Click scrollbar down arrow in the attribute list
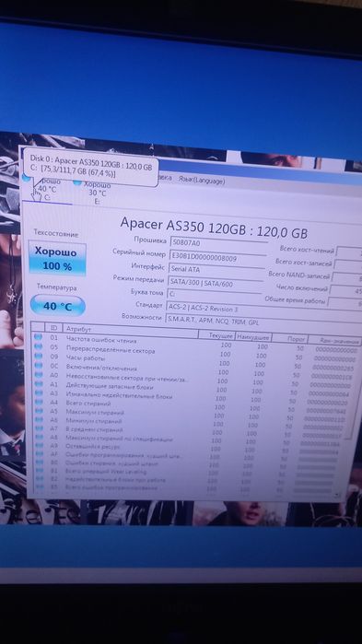362x644 pixels. tap(337, 495)
